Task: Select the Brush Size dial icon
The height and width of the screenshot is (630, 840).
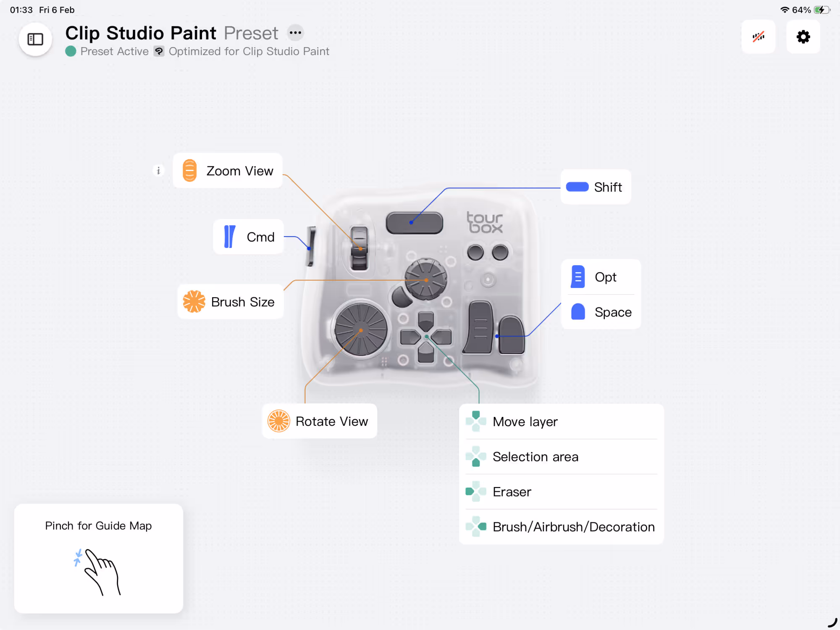Action: tap(194, 302)
